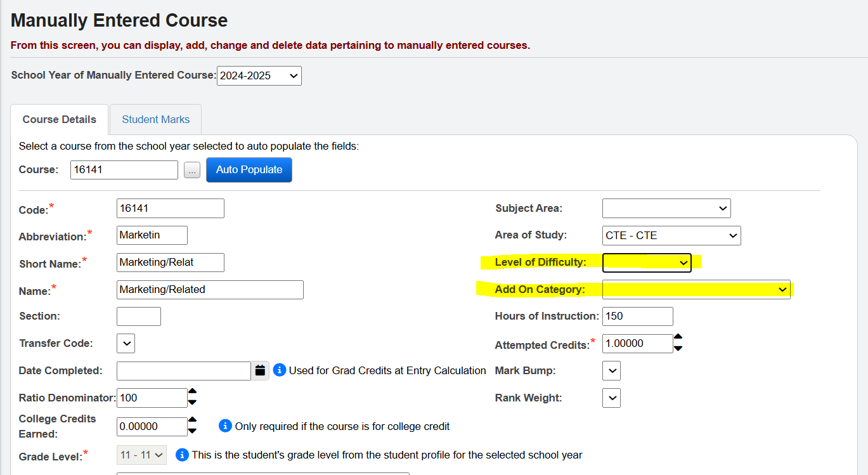Click the info icon next to Grad Credits note
This screenshot has width=868, height=475.
click(280, 370)
